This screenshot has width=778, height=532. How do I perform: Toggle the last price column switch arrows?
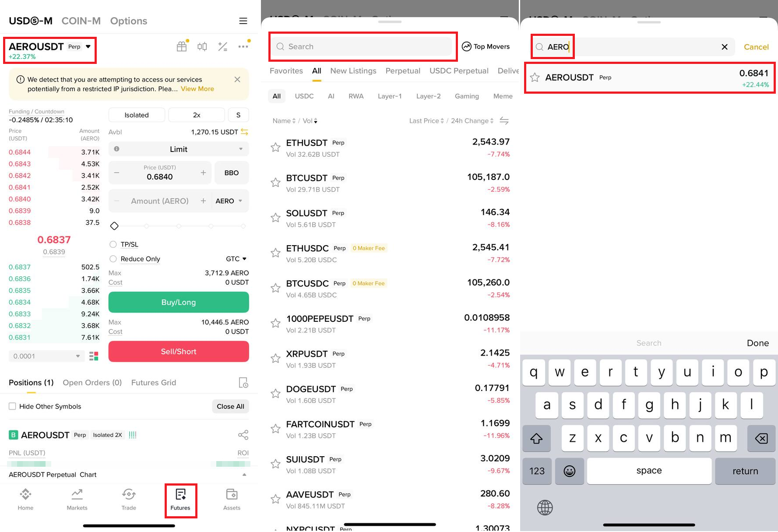(504, 121)
